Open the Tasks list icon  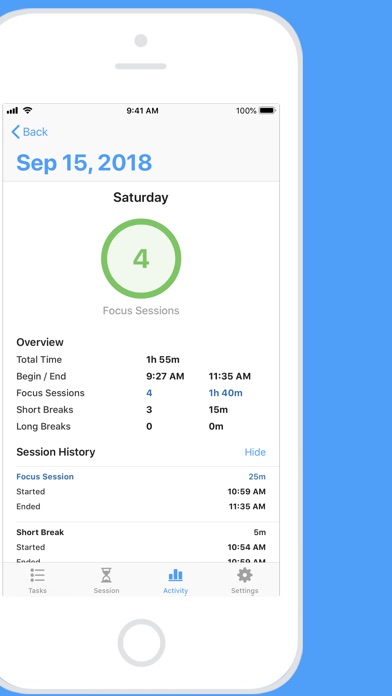(x=37, y=575)
